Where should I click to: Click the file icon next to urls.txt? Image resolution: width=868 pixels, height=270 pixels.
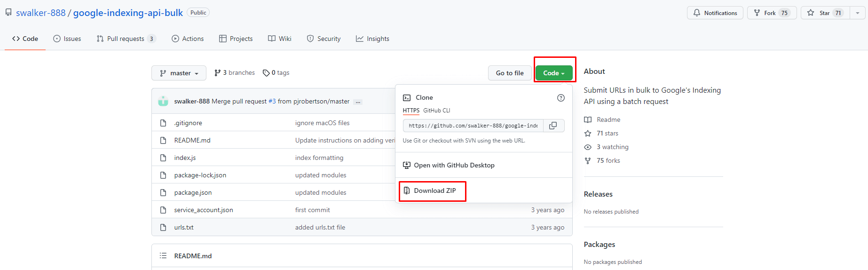pos(163,227)
